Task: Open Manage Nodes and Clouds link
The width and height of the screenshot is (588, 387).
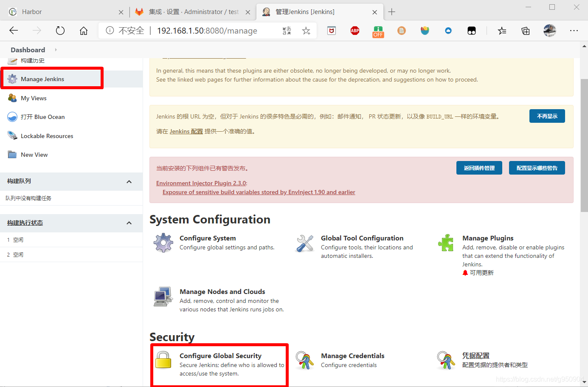Action: coord(222,292)
